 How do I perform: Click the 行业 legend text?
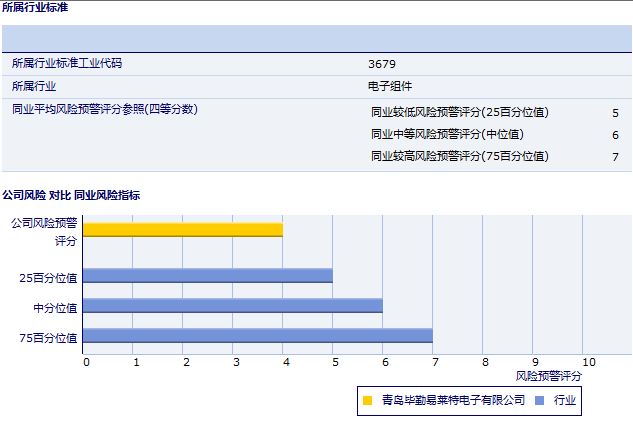[x=565, y=401]
